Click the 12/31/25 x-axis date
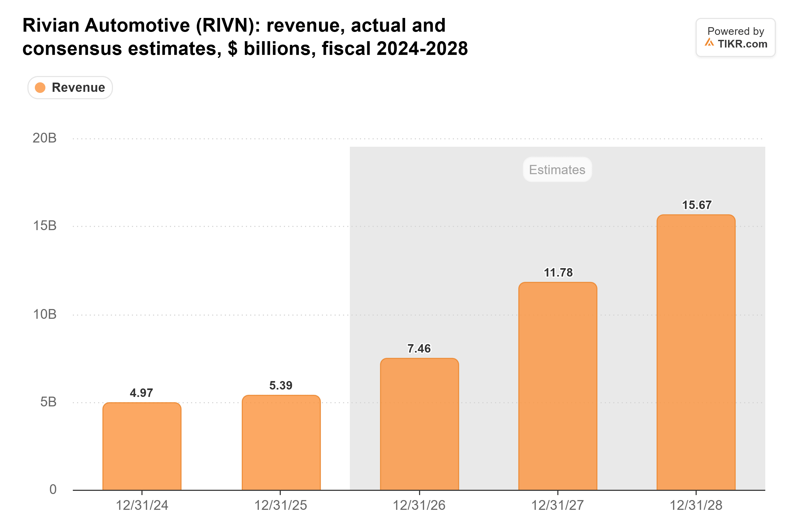This screenshot has height=532, width=798. 281,506
